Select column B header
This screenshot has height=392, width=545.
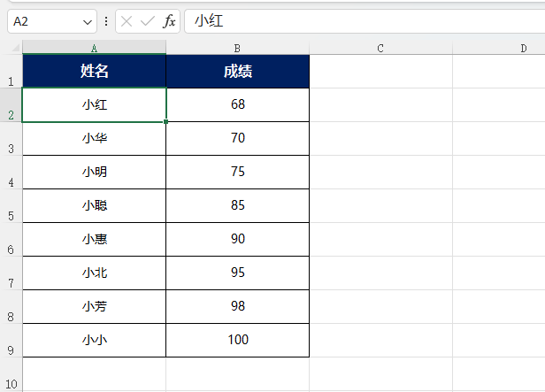click(237, 48)
